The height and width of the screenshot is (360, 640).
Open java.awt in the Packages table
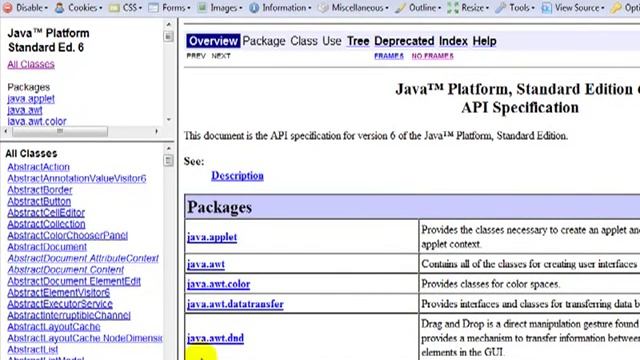[206, 264]
